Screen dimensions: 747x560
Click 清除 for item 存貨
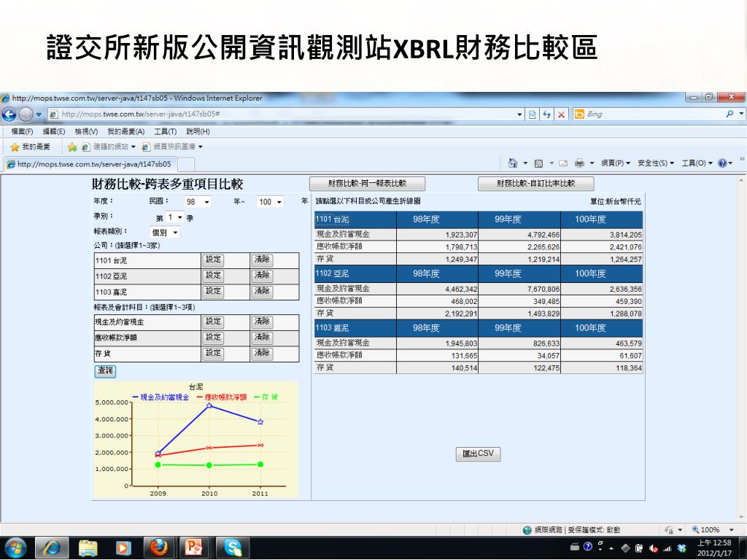pos(262,354)
